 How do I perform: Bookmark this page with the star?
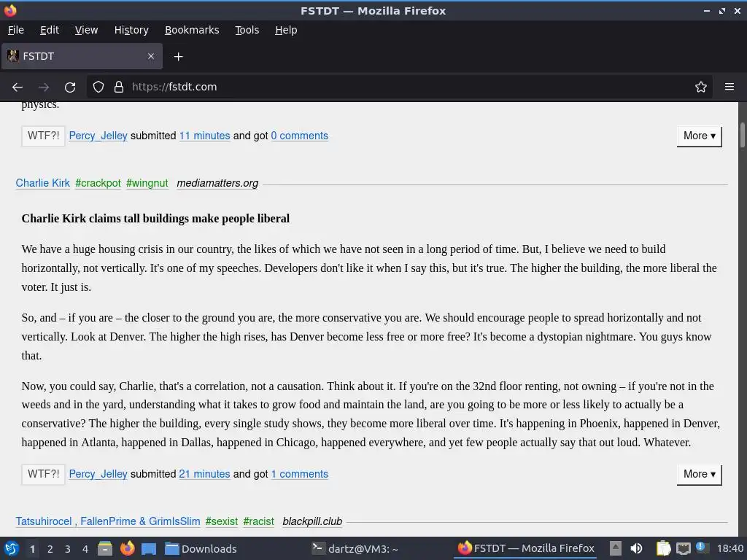tap(701, 87)
